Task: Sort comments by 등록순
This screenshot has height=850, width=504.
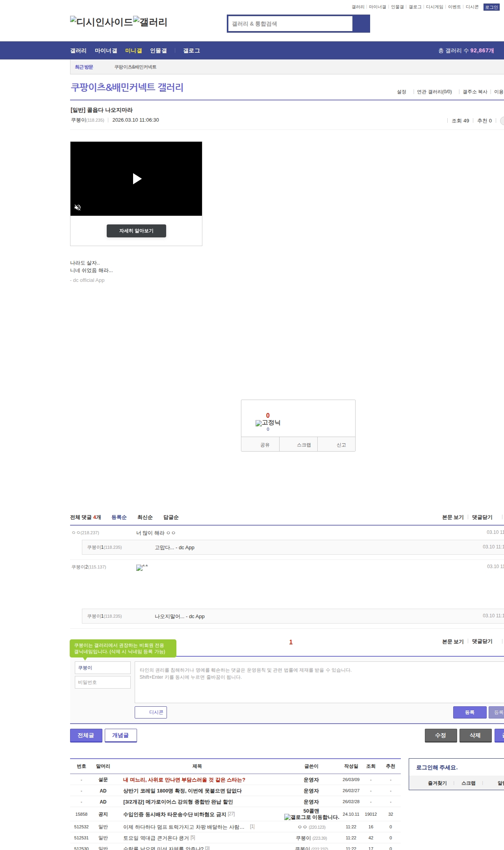Action: pos(119,517)
